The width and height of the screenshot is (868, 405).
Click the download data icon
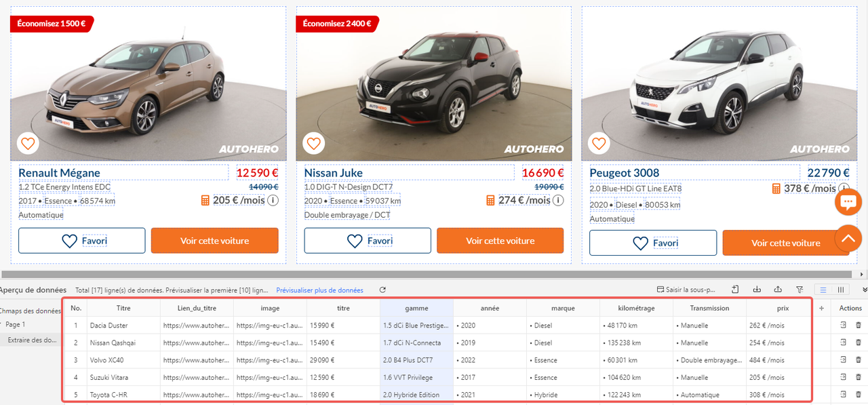(x=757, y=290)
